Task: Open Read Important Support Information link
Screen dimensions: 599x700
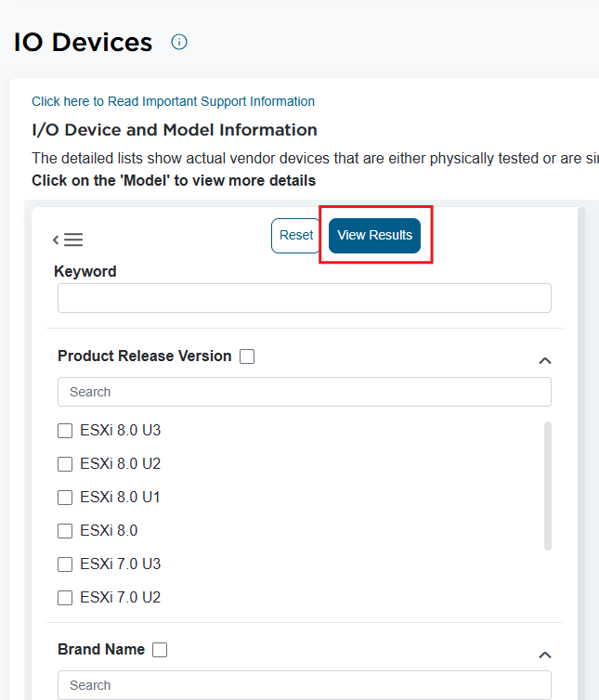Action: pos(173,101)
